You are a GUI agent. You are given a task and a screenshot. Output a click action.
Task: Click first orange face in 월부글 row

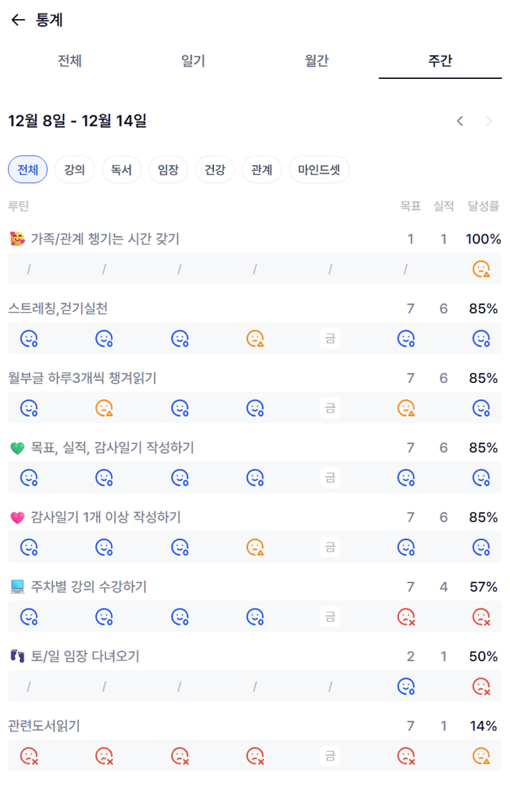[104, 408]
